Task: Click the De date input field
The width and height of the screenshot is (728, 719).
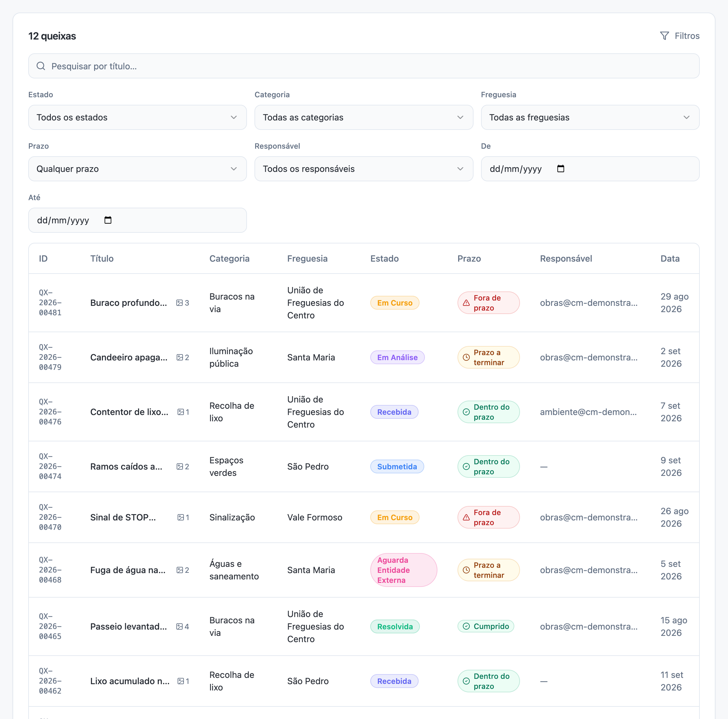Action: pos(590,169)
